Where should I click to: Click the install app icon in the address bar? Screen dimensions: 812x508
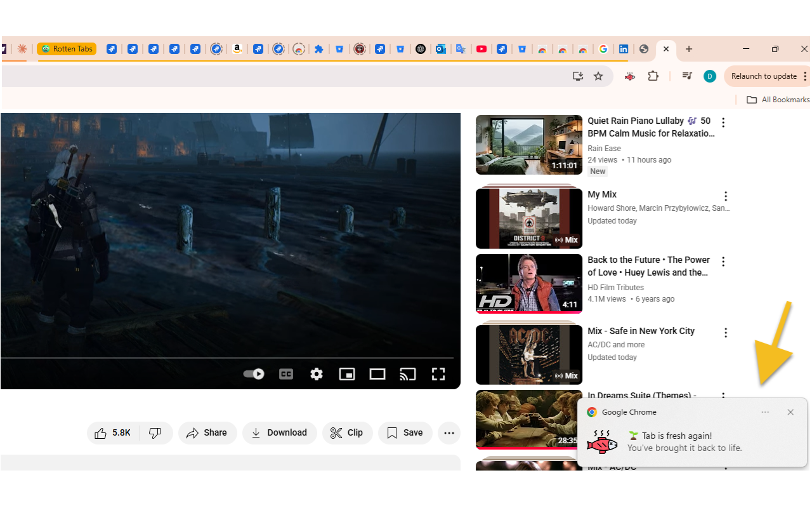[578, 76]
